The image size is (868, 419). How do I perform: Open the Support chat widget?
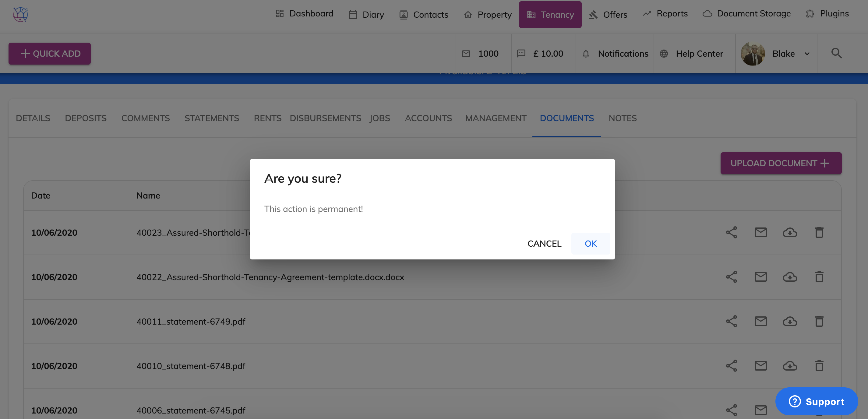[817, 401]
